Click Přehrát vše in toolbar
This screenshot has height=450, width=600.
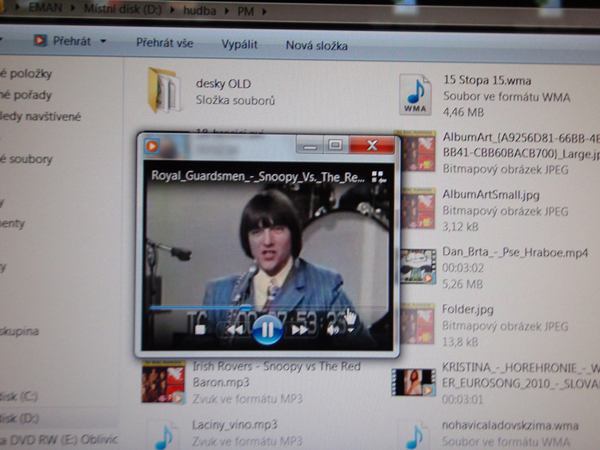click(165, 43)
